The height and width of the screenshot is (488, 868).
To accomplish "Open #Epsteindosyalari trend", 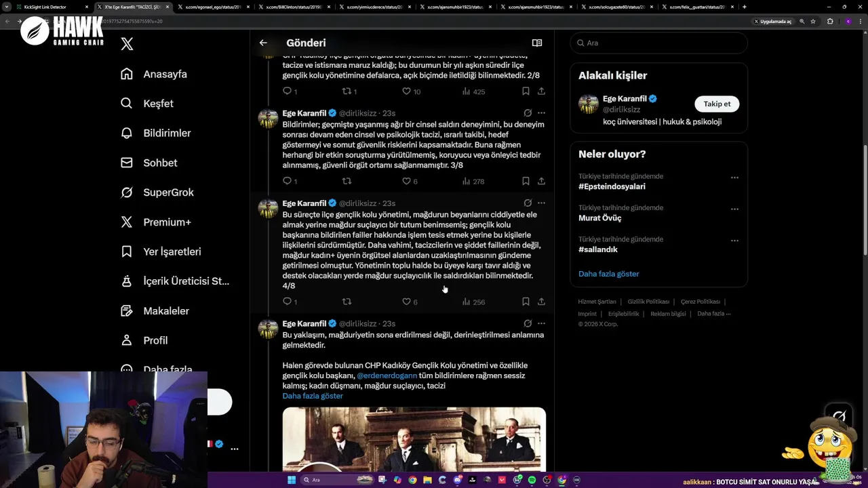I will pyautogui.click(x=612, y=186).
